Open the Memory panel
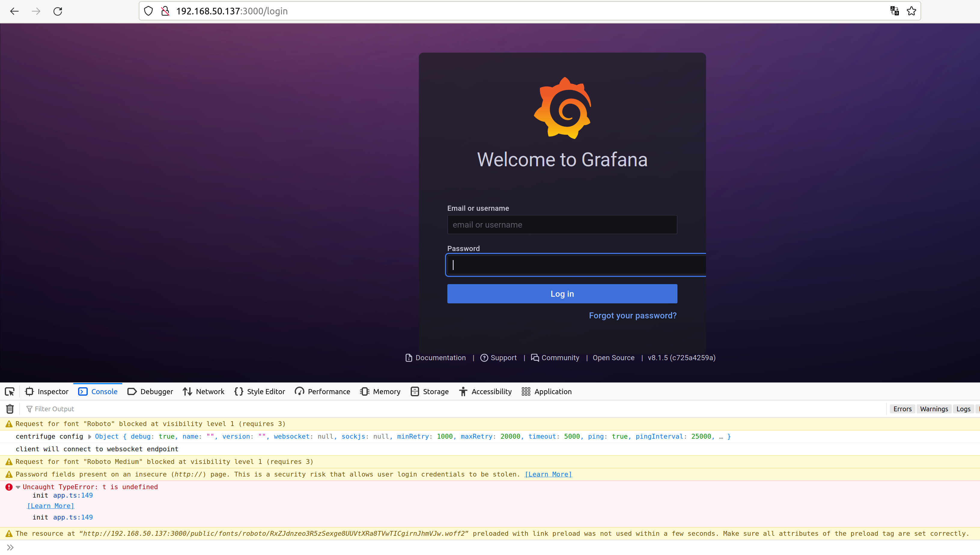This screenshot has width=980, height=555. [380, 391]
